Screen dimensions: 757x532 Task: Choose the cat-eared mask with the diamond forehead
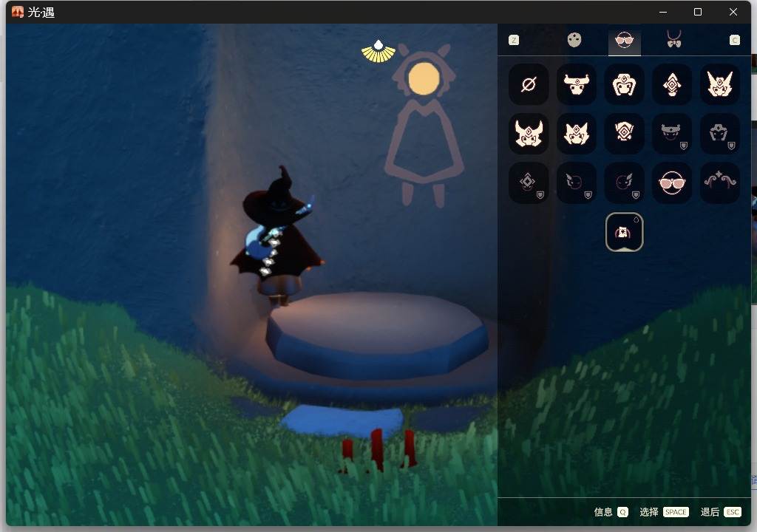pos(577,133)
